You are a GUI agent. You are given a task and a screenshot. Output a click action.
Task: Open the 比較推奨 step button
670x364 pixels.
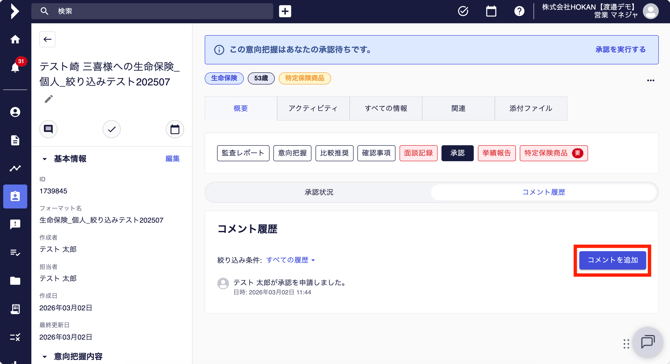[334, 153]
